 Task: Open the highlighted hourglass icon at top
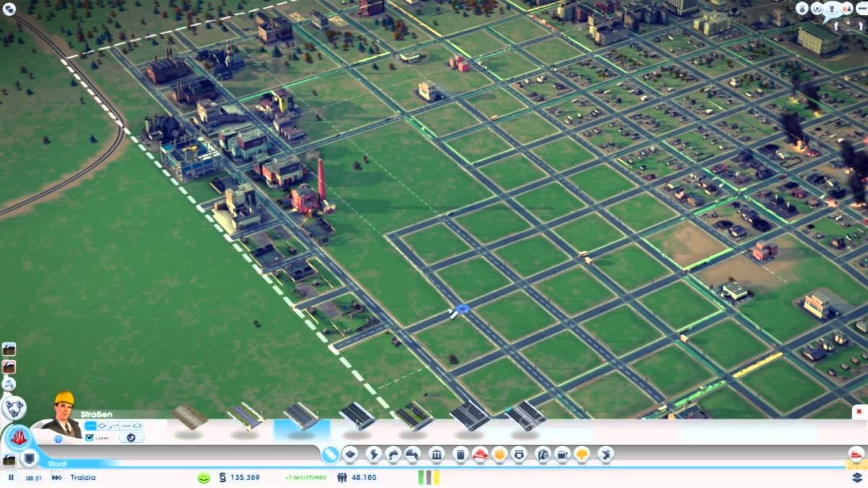point(831,8)
